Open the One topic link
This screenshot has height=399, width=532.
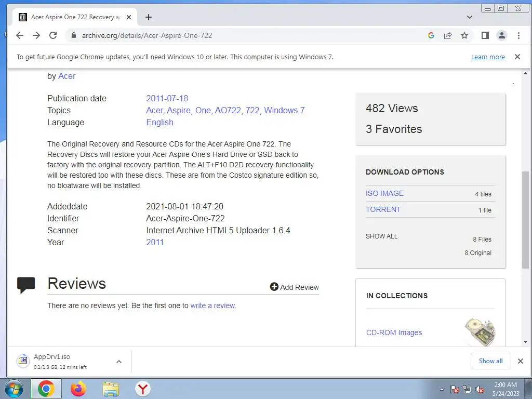(203, 110)
